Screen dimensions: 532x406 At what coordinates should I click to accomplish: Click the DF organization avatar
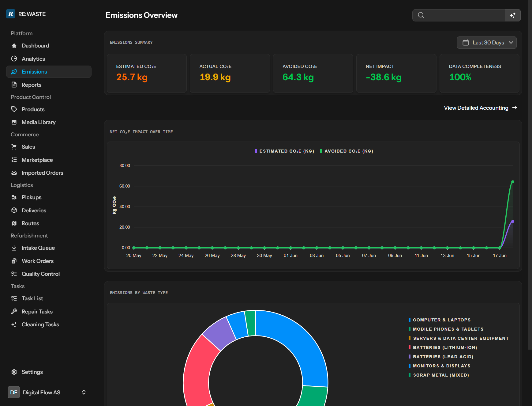coord(14,392)
